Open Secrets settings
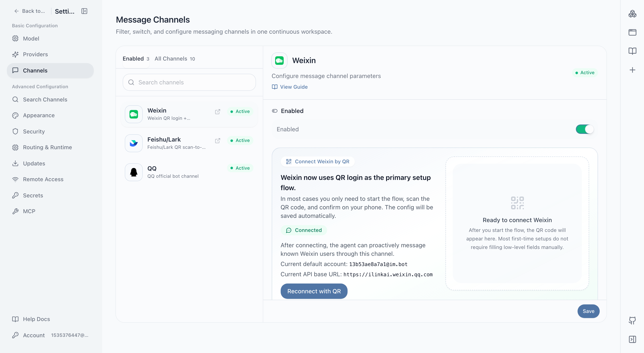 click(x=50, y=195)
